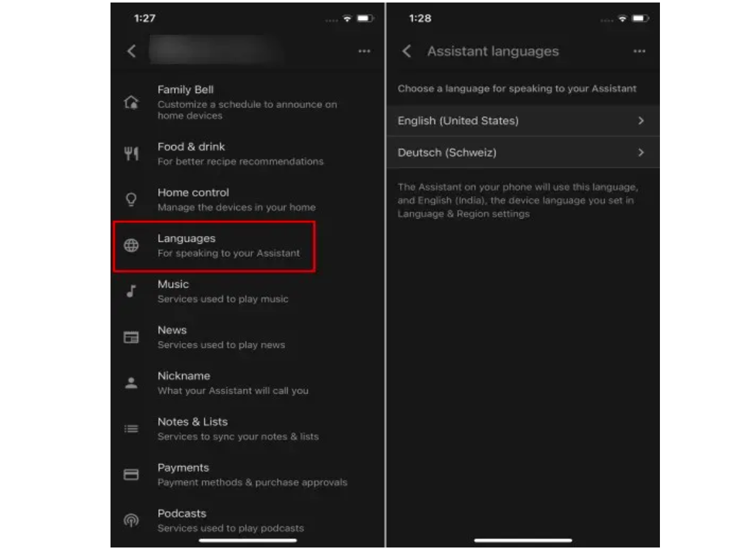
Task: Select the English (United States) language entry
Action: [x=523, y=121]
